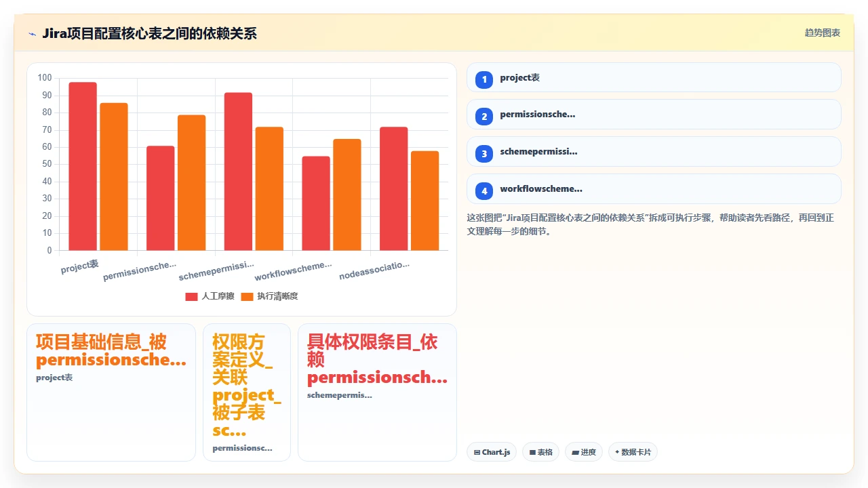Click the number 1 step badge
Viewport: 868px width, 488px height.
tap(484, 80)
